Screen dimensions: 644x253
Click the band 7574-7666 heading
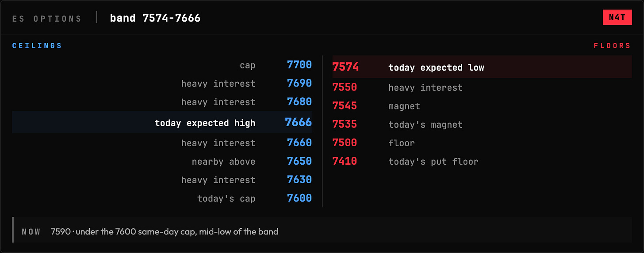point(155,18)
